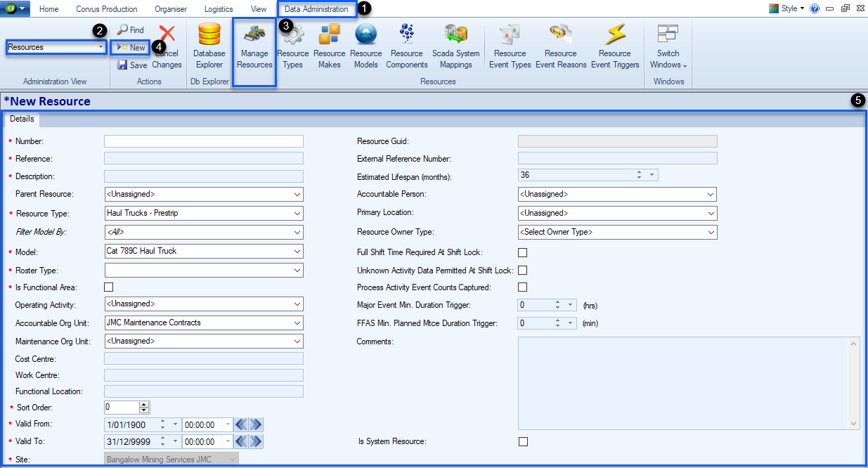This screenshot has height=468, width=868.
Task: Open the Database Explorer
Action: pyautogui.click(x=209, y=46)
